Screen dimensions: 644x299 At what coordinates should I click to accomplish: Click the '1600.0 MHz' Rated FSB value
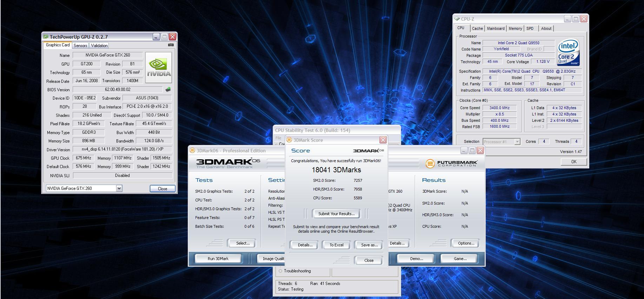(499, 127)
